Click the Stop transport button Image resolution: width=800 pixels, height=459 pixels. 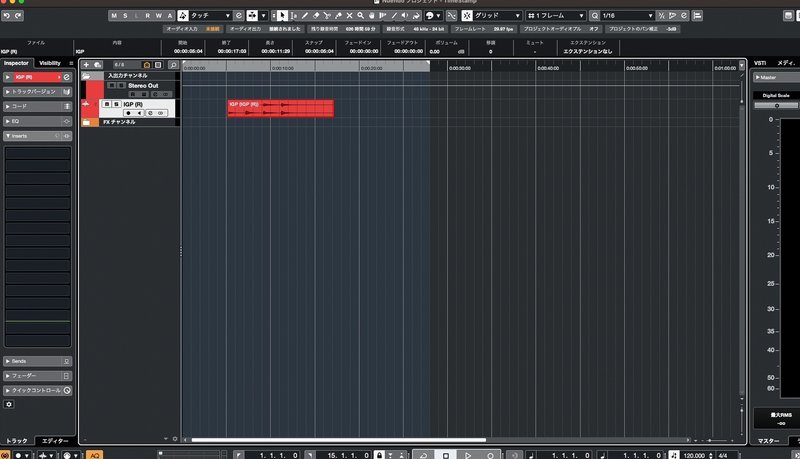(x=445, y=455)
